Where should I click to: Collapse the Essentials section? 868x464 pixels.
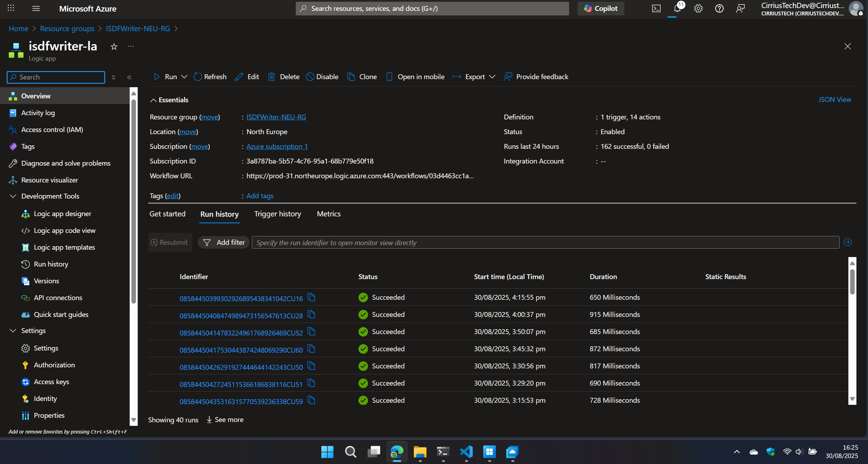pyautogui.click(x=169, y=100)
